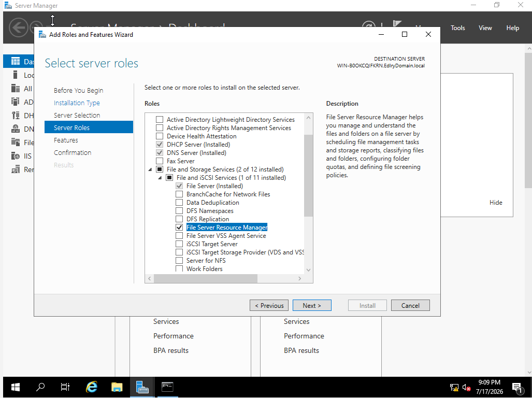Check Device Health Attestation role

tap(160, 136)
